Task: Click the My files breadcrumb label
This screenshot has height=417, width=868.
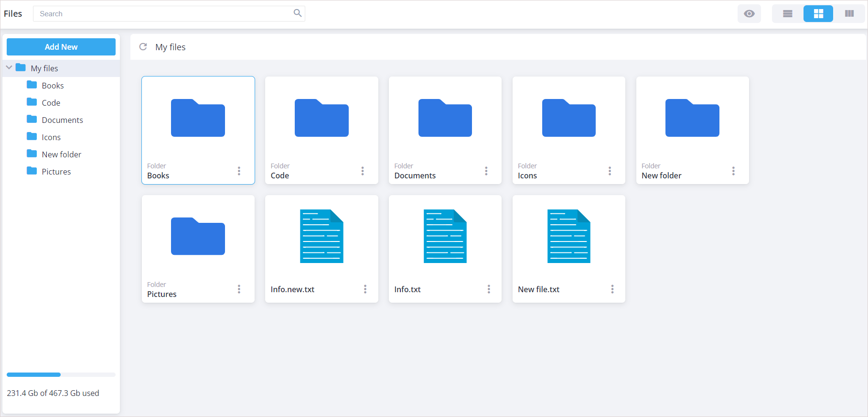Action: point(170,47)
